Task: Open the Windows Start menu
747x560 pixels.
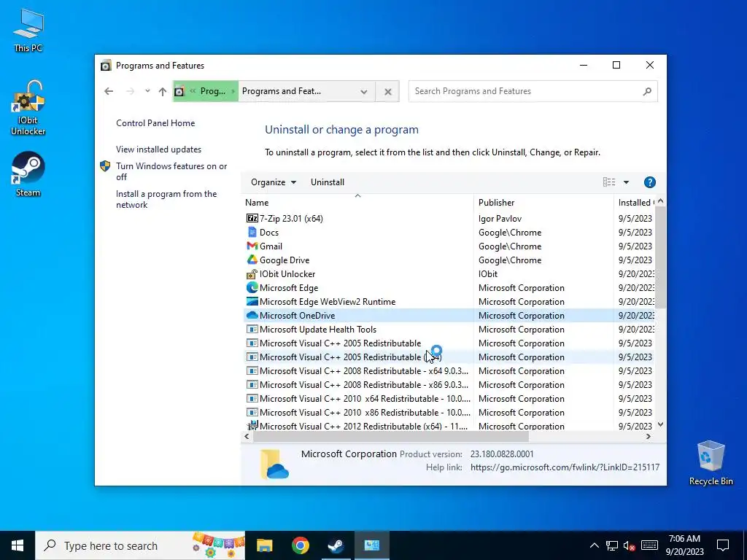Action: coord(18,545)
